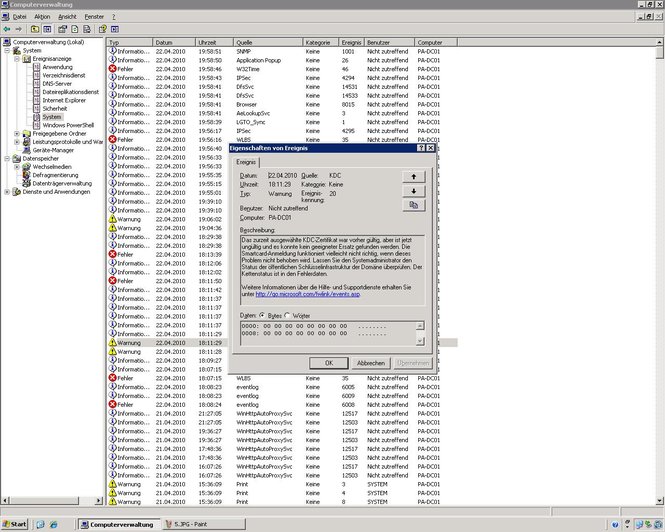665x532 pixels.
Task: Show the next event with the down arrow
Action: (414, 191)
